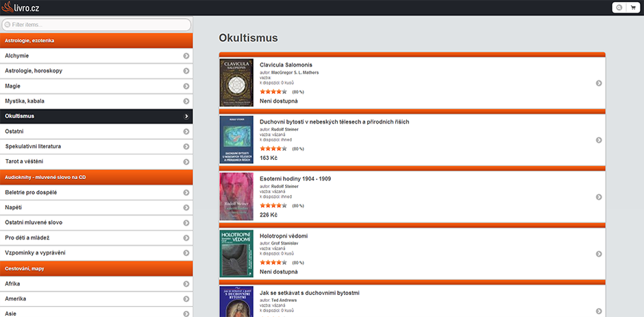644x317 pixels.
Task: Click the Clavicula Salomonis cover thumbnail
Action: [x=236, y=82]
